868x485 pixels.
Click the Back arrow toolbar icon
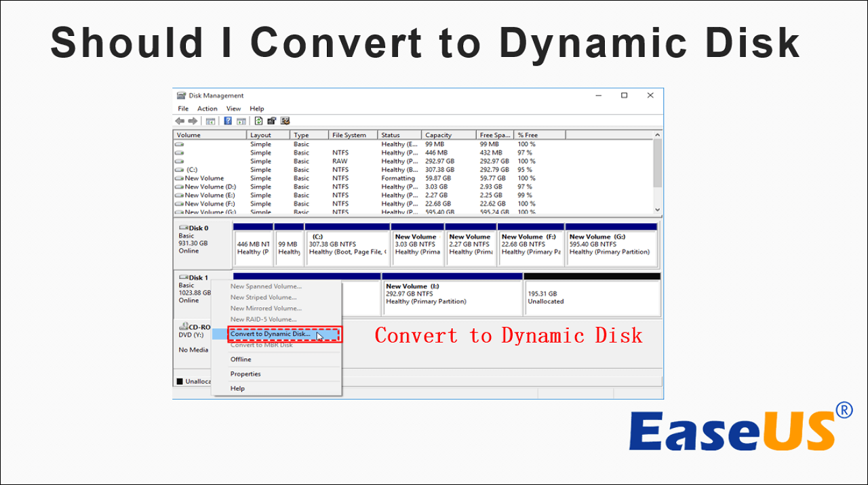coord(180,121)
